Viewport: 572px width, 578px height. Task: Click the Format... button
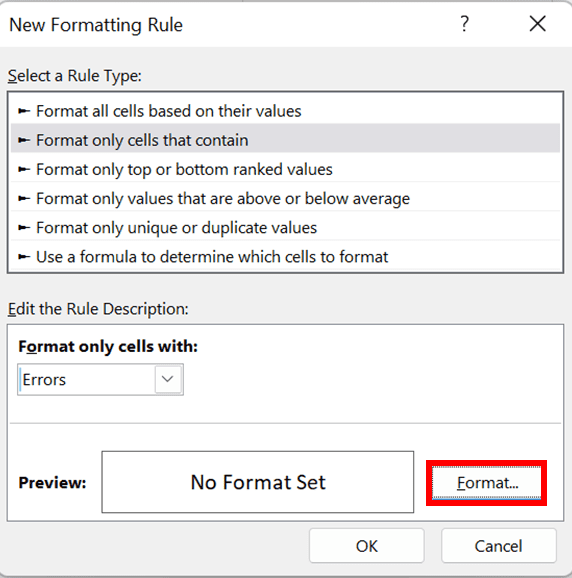point(486,483)
